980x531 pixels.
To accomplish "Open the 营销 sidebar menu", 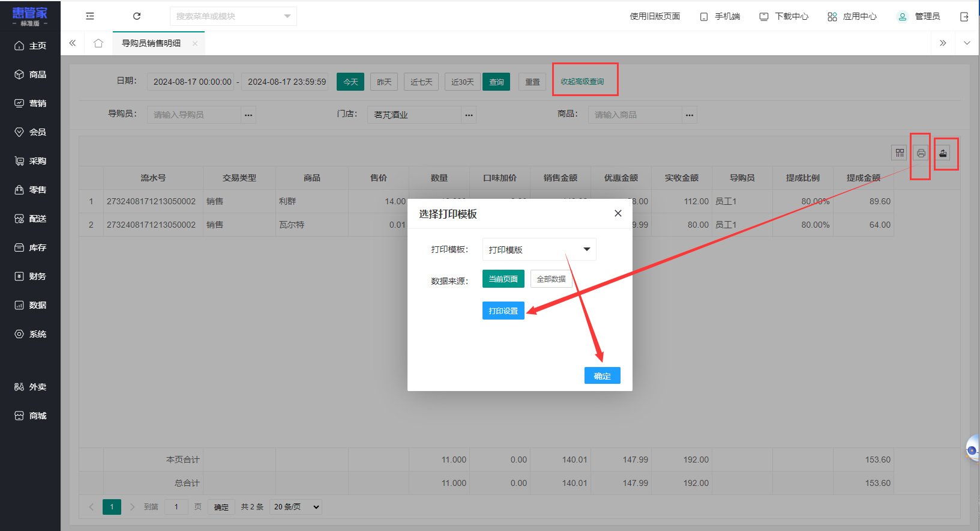I will coord(30,103).
